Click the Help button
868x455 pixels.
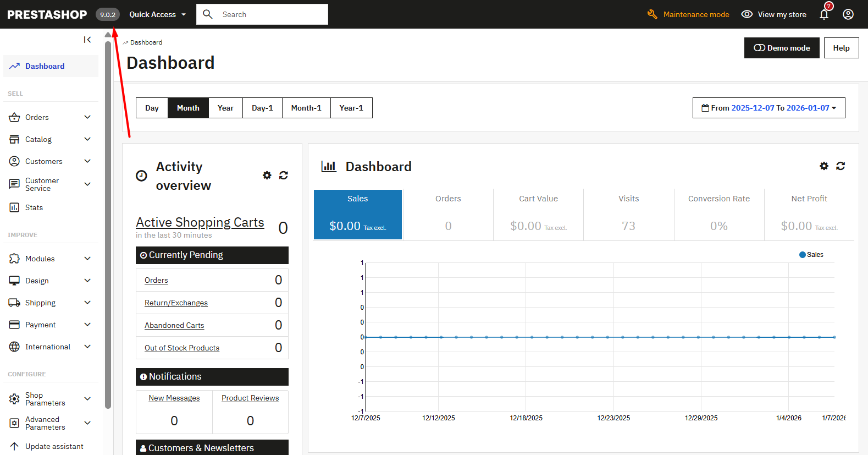click(x=841, y=48)
